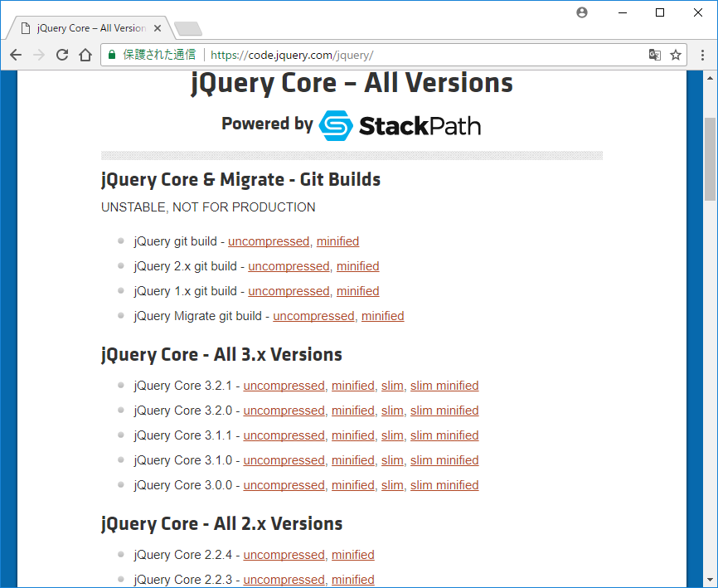Open jQuery Core 3.0.0 minified link

pyautogui.click(x=353, y=485)
